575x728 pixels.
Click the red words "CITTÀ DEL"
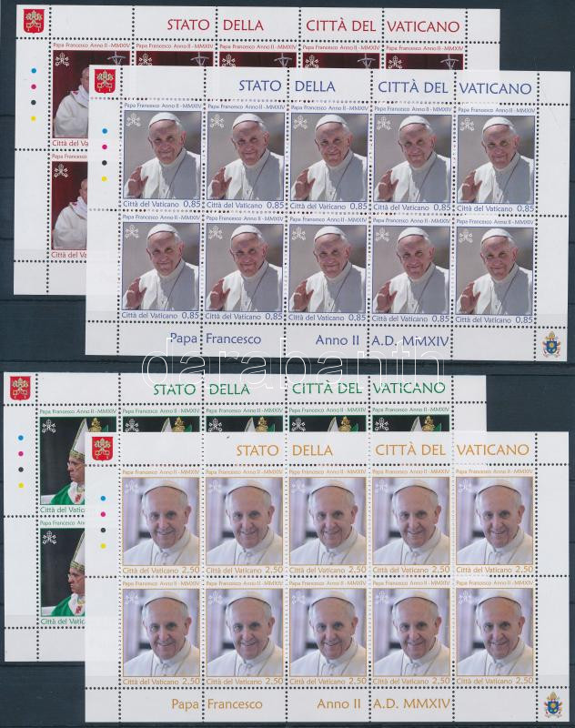340,25
